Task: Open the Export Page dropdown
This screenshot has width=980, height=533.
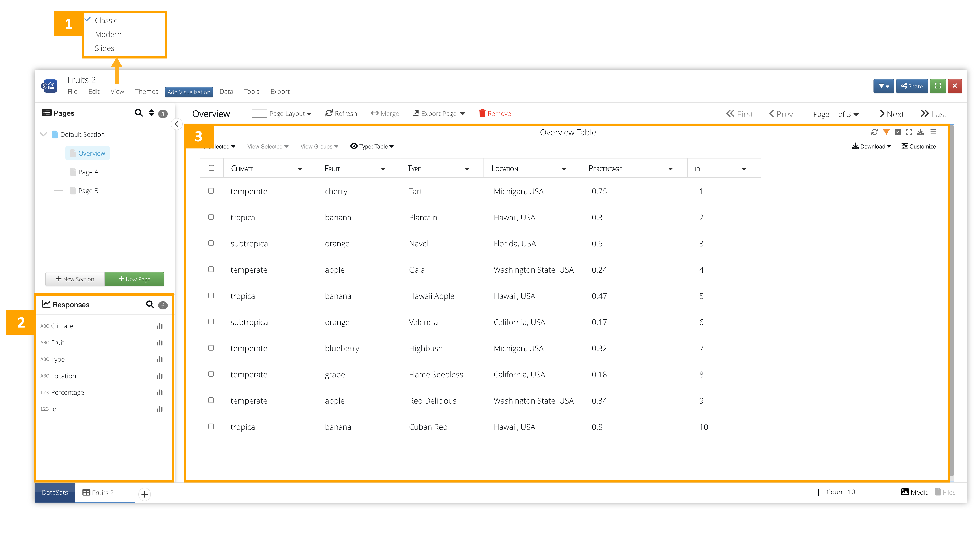Action: [x=439, y=113]
